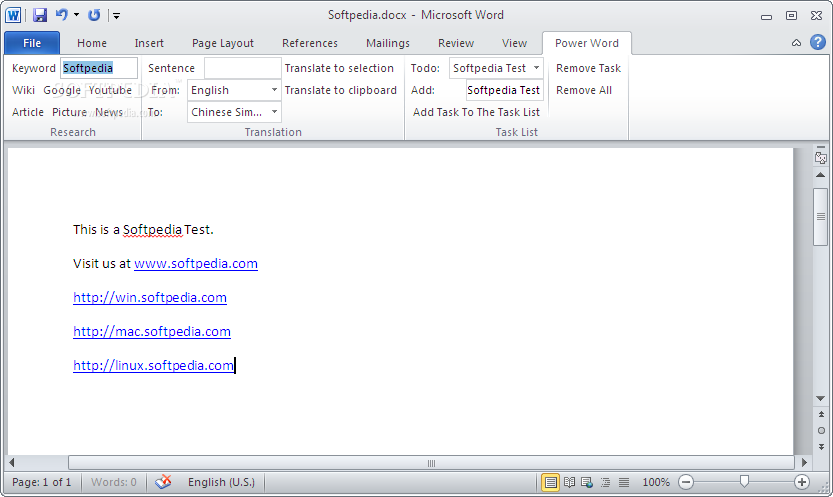Minimize the ribbon with the caret icon
This screenshot has height=497, width=833.
(796, 43)
